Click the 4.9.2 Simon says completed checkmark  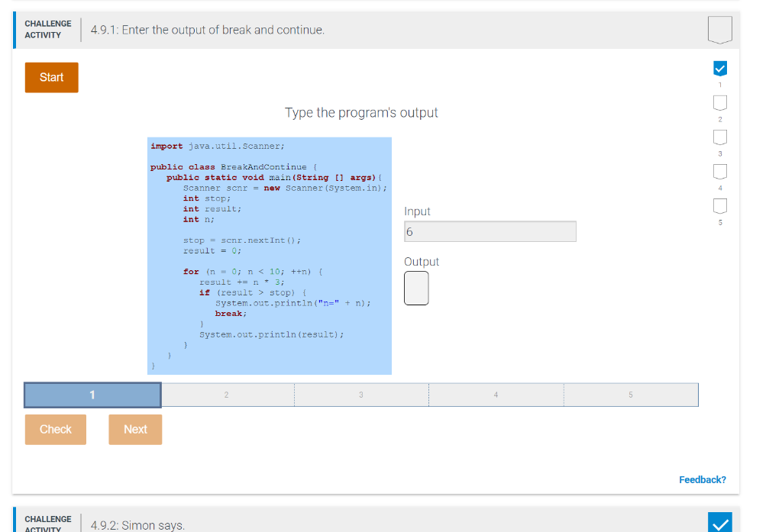click(719, 523)
